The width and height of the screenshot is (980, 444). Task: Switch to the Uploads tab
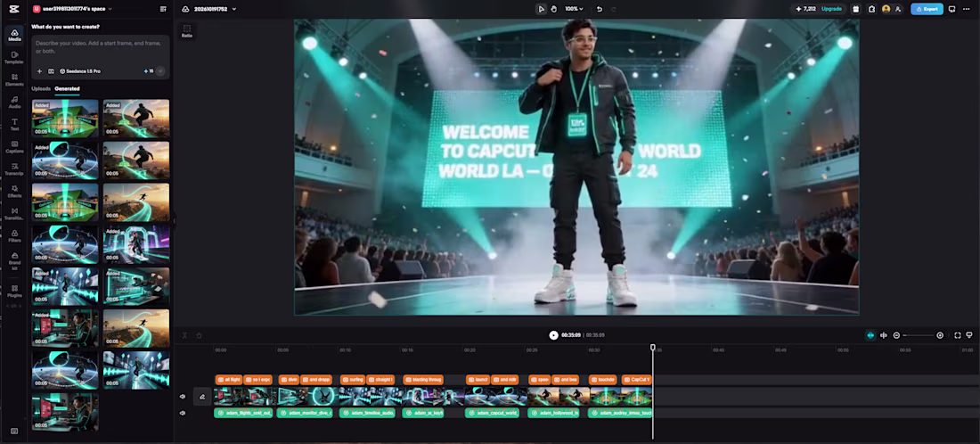click(41, 89)
